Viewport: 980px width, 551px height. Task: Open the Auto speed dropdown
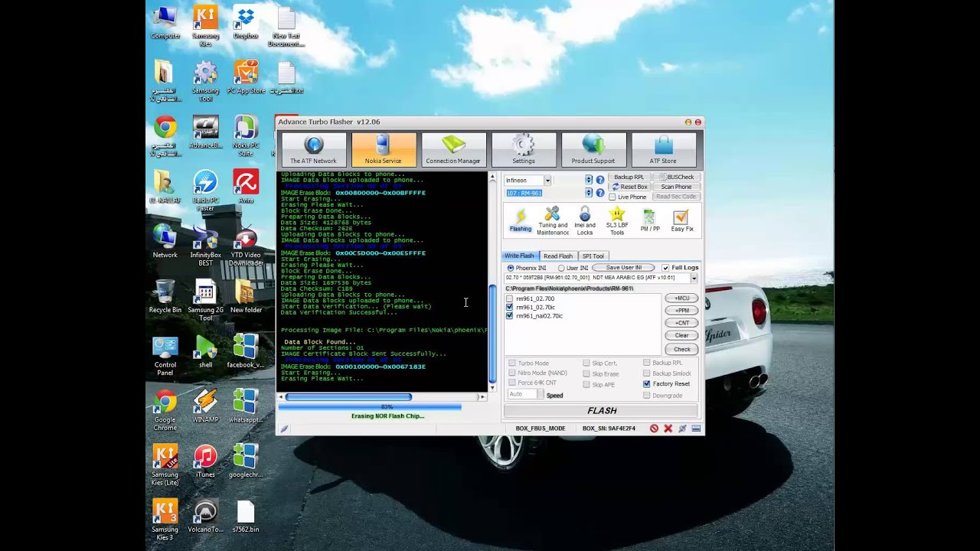click(x=540, y=394)
